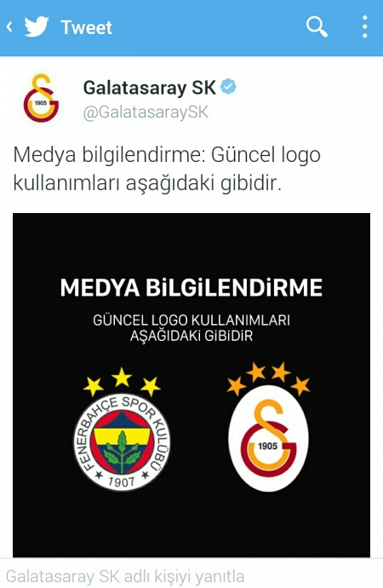Image resolution: width=383 pixels, height=588 pixels.
Task: Tap the Fenerbahçe Spor Kulübü logo
Action: tap(122, 442)
